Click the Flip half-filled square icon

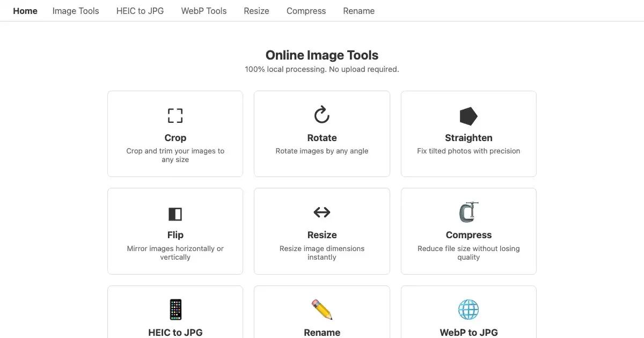click(x=175, y=214)
